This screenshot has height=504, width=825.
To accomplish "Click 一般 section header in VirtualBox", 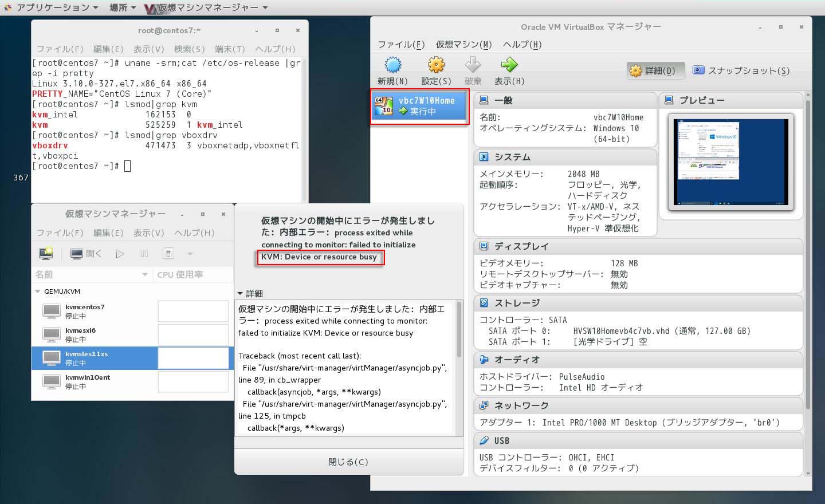I will 565,100.
